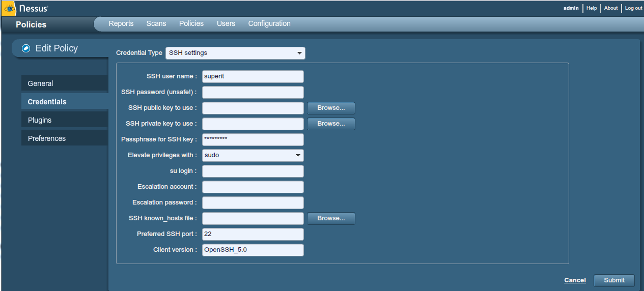The width and height of the screenshot is (644, 291).
Task: Click the admin user name
Action: (x=571, y=8)
